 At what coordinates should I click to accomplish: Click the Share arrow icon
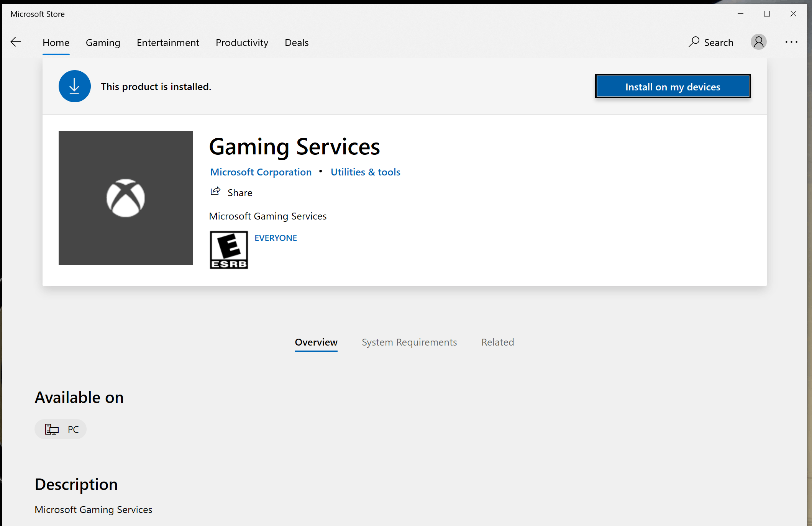216,192
